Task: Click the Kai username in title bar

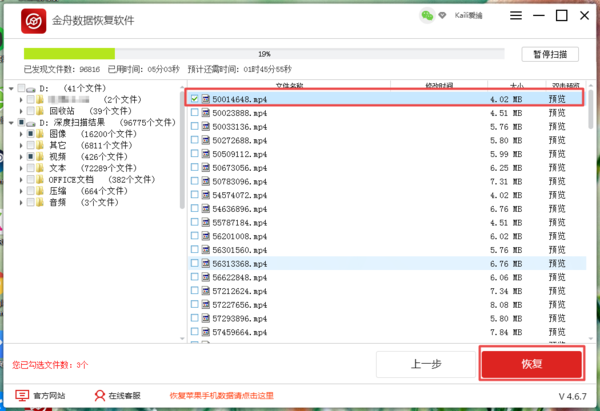Action: coord(468,15)
